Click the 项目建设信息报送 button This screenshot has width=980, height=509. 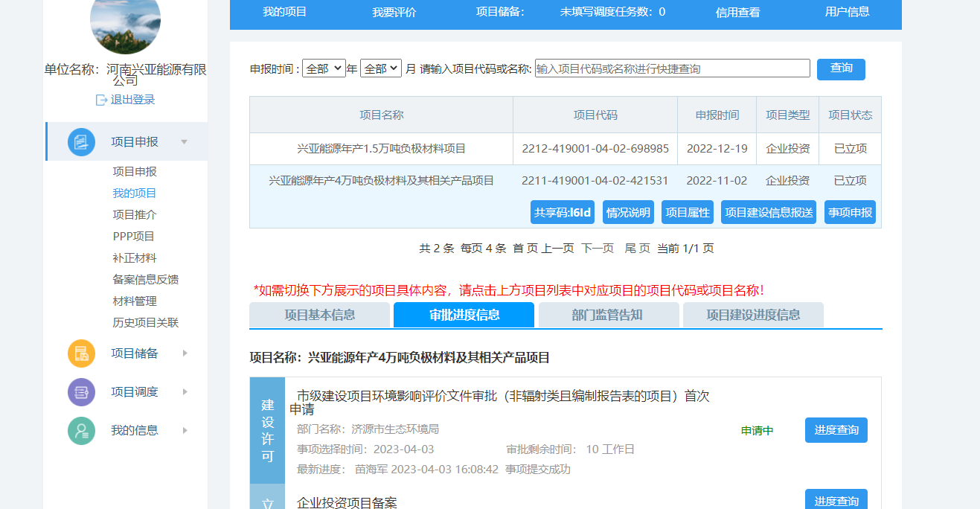(768, 212)
